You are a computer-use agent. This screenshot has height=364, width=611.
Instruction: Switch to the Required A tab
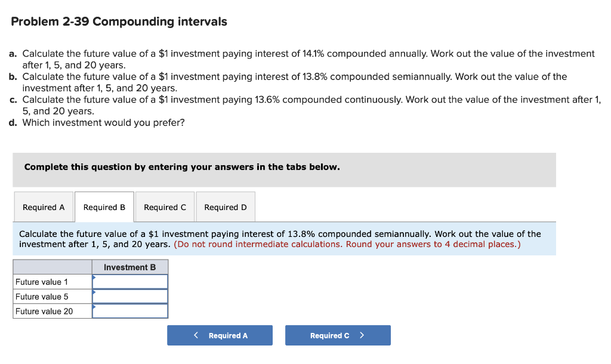[x=44, y=206]
